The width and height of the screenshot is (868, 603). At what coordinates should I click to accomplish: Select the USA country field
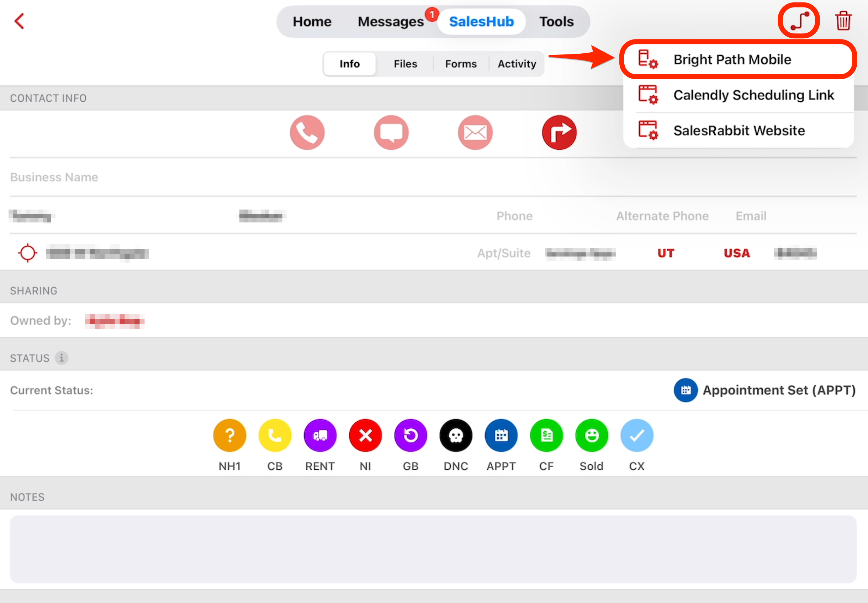click(736, 253)
